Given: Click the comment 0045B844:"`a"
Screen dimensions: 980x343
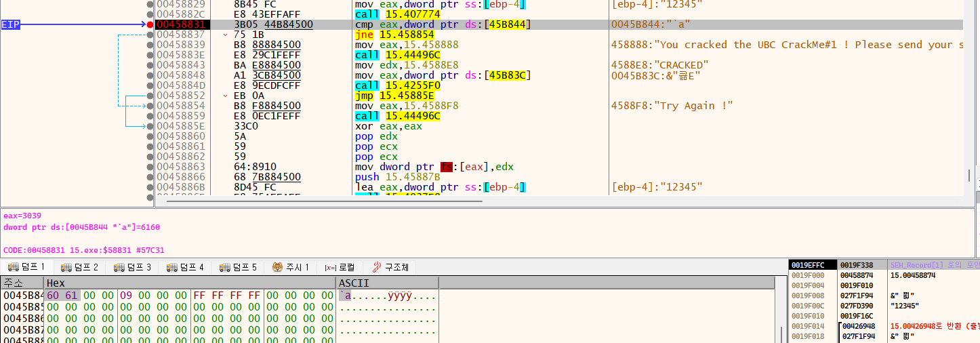Looking at the screenshot, I should 651,24.
